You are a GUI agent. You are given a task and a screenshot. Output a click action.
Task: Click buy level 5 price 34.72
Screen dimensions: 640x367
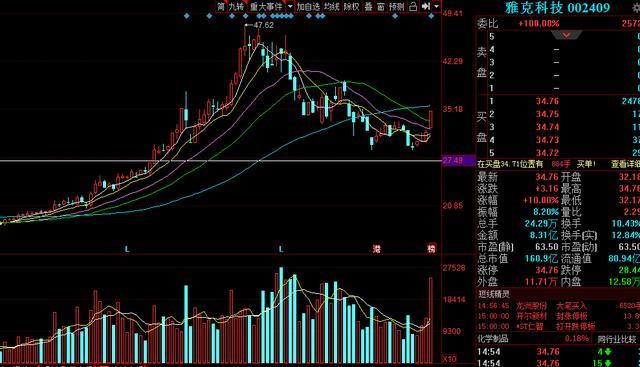click(547, 153)
